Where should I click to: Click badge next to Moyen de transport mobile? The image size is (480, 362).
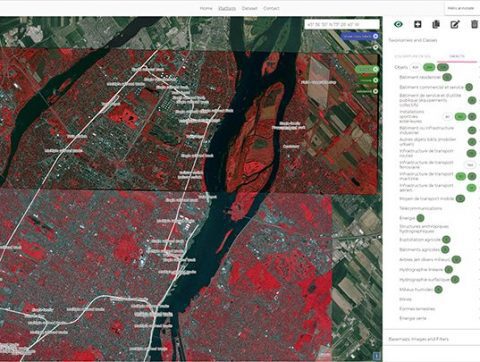pos(460,199)
